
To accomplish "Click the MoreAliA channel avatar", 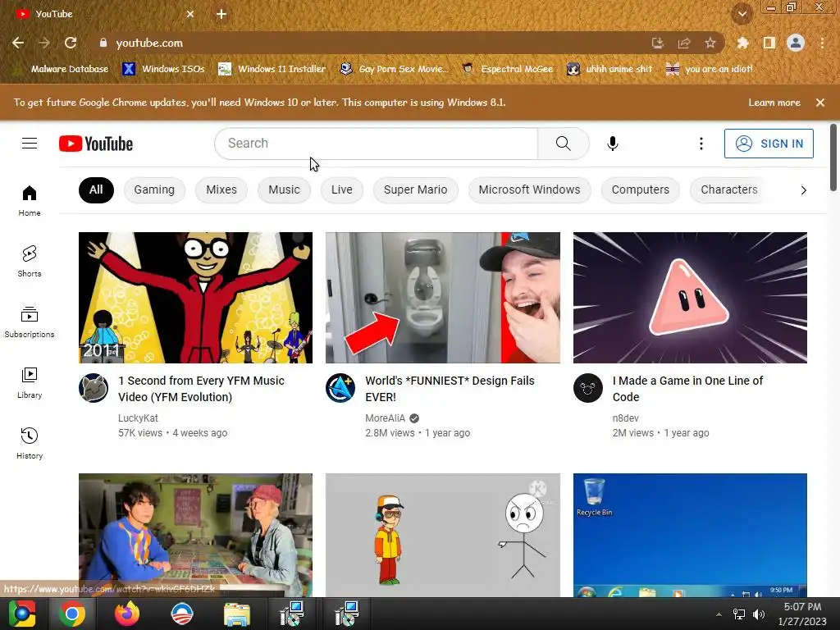I will 340,388.
